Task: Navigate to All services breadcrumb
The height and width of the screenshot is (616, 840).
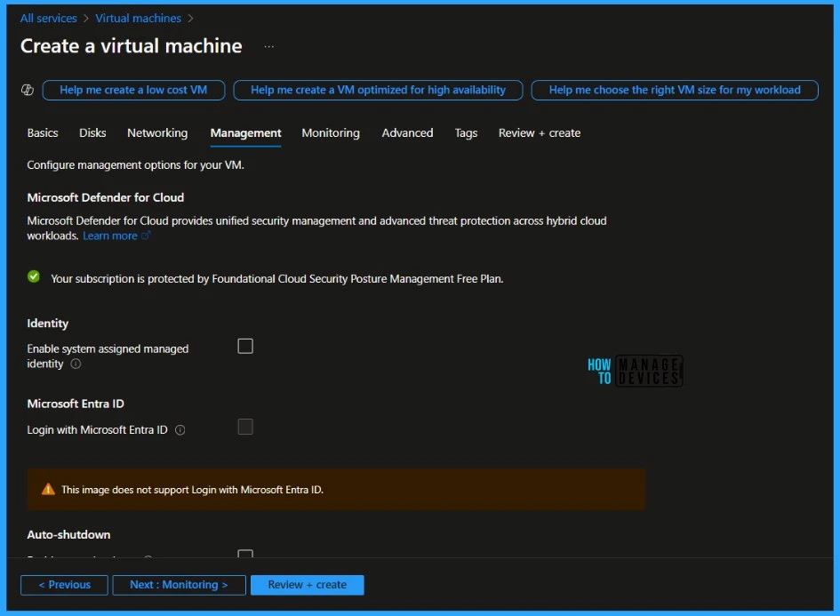Action: 49,18
